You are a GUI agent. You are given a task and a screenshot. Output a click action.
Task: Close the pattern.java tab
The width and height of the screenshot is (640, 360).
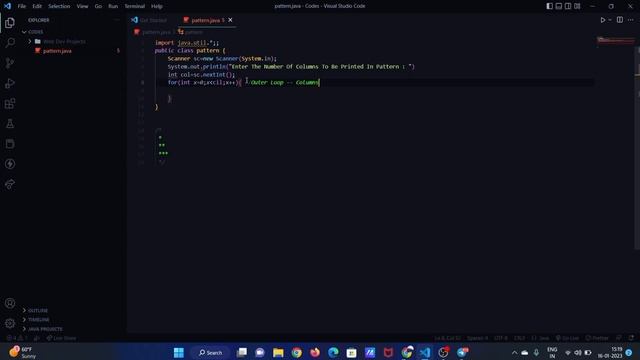tap(230, 20)
